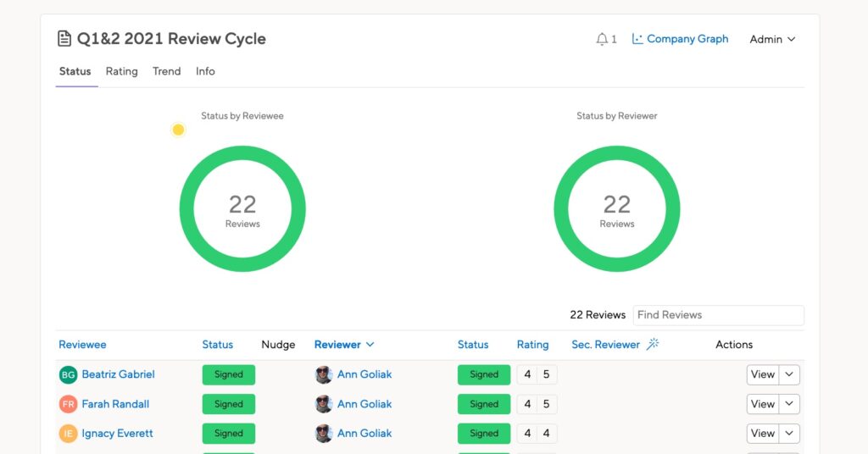Click the rating 4 4 cell for Ignacy Everett

point(537,434)
